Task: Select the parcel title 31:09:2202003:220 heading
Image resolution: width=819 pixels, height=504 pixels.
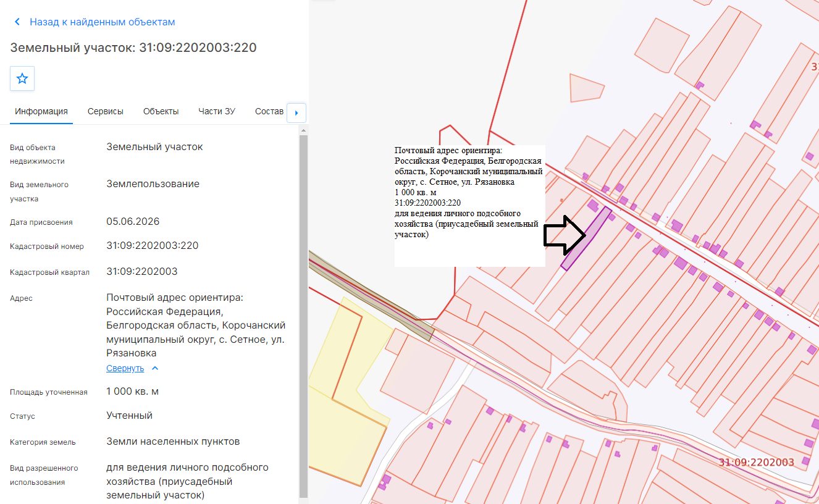Action: tap(133, 48)
